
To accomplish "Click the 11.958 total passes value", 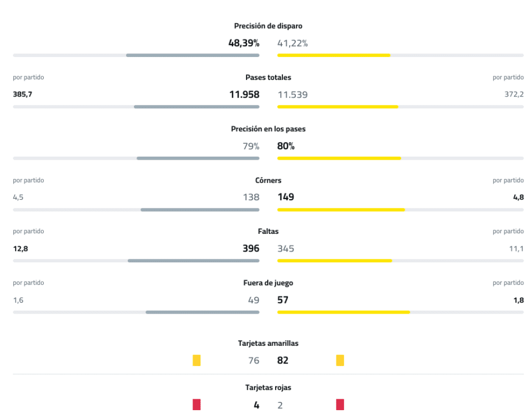I will [x=244, y=94].
